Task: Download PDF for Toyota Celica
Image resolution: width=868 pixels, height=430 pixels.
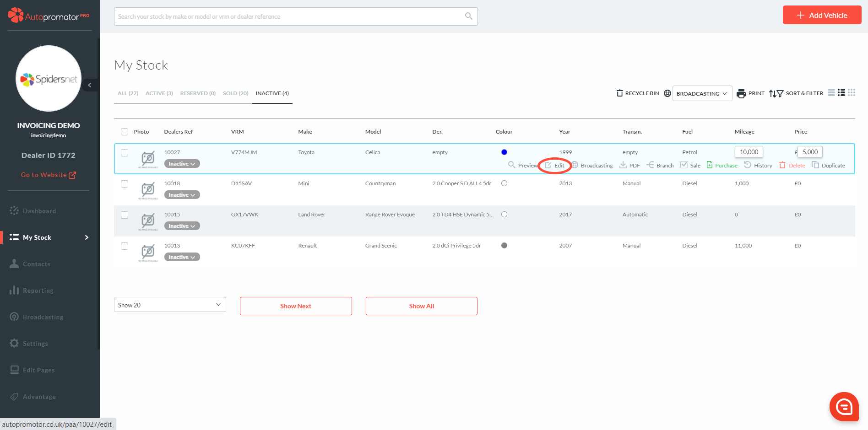Action: [630, 165]
